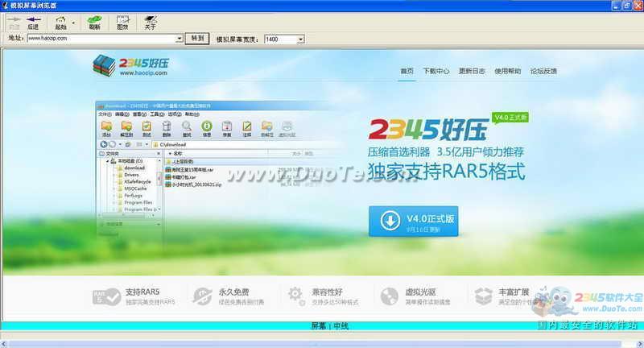Click the horizontal scrollbar thumb
The width and height of the screenshot is (644, 348).
pyautogui.click(x=315, y=344)
